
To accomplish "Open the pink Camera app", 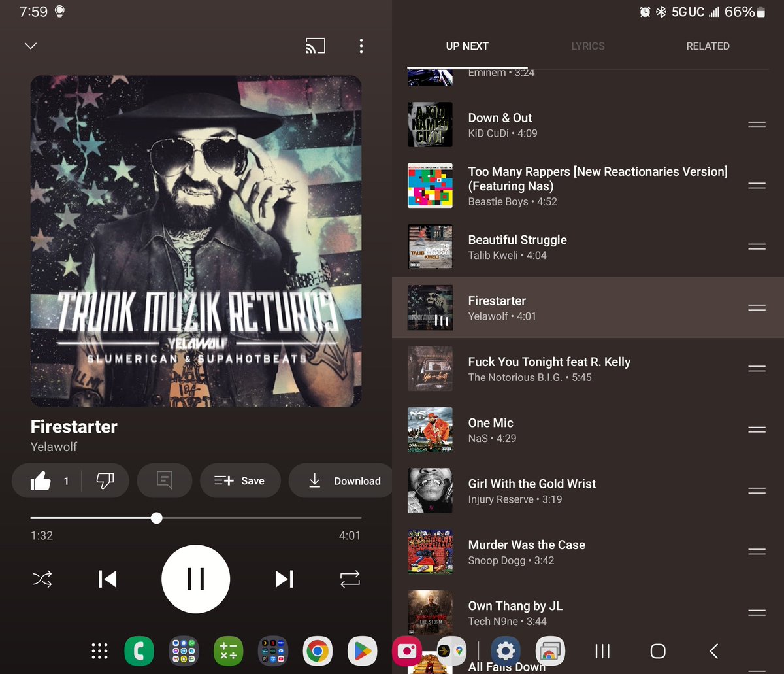I will [407, 651].
